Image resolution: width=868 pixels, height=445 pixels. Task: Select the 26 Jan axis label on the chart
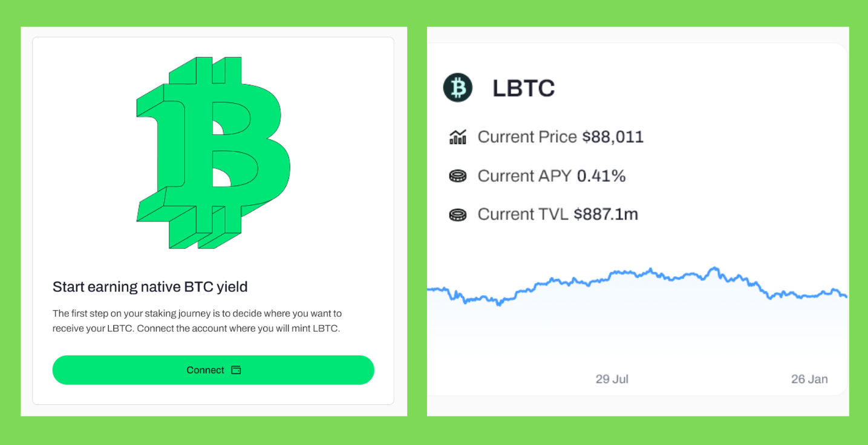click(809, 379)
